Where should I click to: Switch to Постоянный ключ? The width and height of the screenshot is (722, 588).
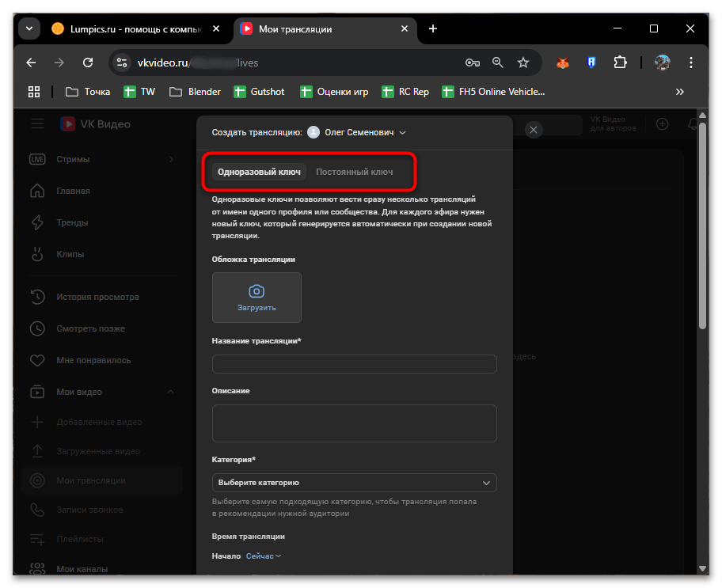[354, 172]
